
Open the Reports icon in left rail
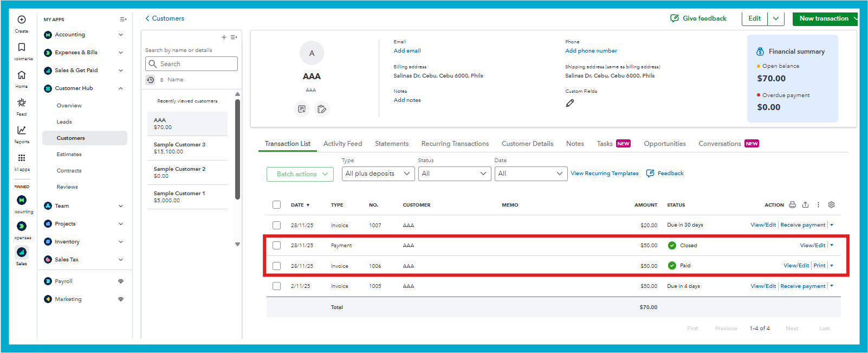point(22,131)
